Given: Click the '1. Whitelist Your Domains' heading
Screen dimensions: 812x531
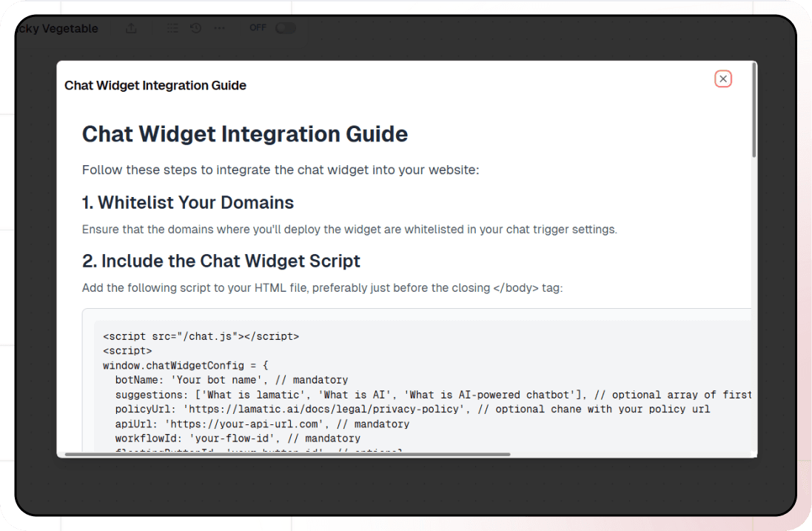Looking at the screenshot, I should click(188, 203).
